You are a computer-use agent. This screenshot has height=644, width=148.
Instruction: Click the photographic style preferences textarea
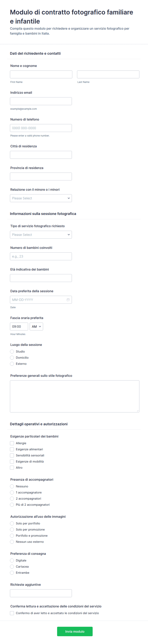[75, 396]
